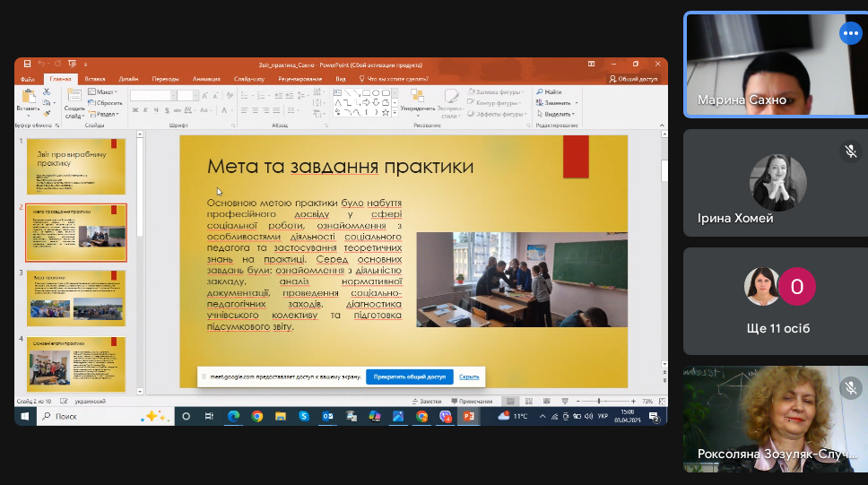Switch to the Слайд-шоу ribbon tab
This screenshot has width=868, height=485.
click(x=249, y=79)
